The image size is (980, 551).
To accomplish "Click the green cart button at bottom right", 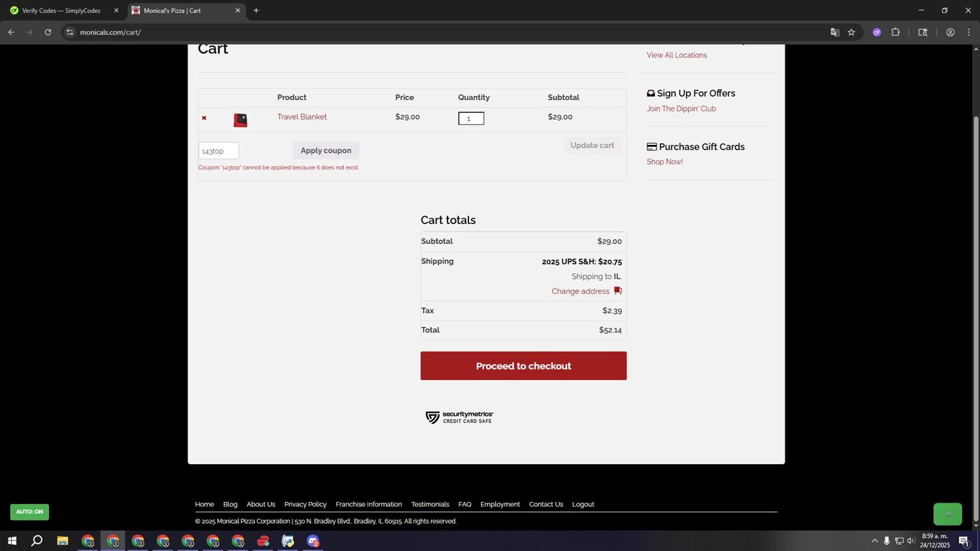I will (x=947, y=514).
